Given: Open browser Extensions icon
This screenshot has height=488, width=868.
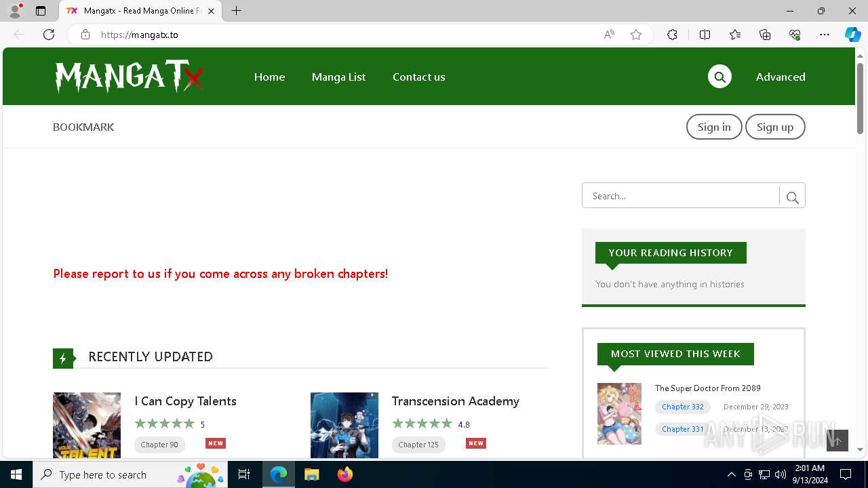Looking at the screenshot, I should 672,35.
